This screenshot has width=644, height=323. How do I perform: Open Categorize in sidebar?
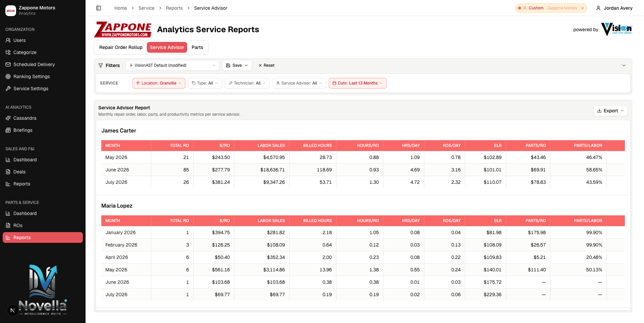pos(43,52)
